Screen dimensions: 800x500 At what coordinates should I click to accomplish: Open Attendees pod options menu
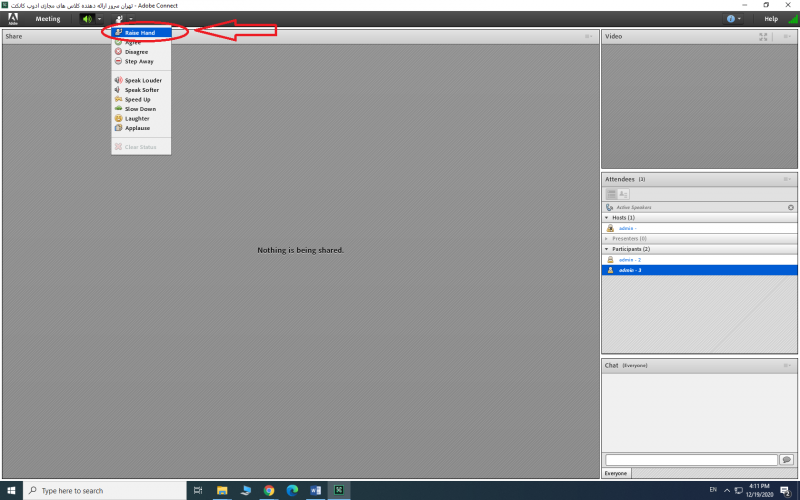pos(788,179)
